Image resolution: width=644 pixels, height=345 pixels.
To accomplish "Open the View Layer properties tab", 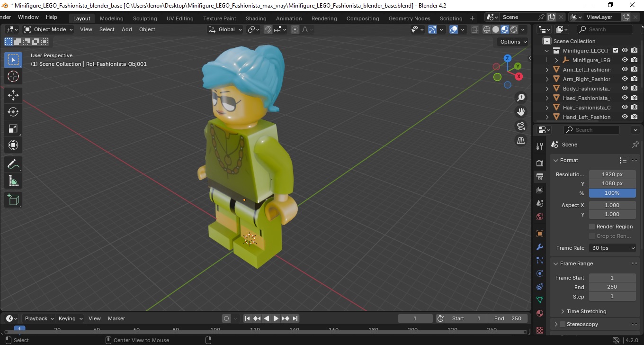I will 539,190.
